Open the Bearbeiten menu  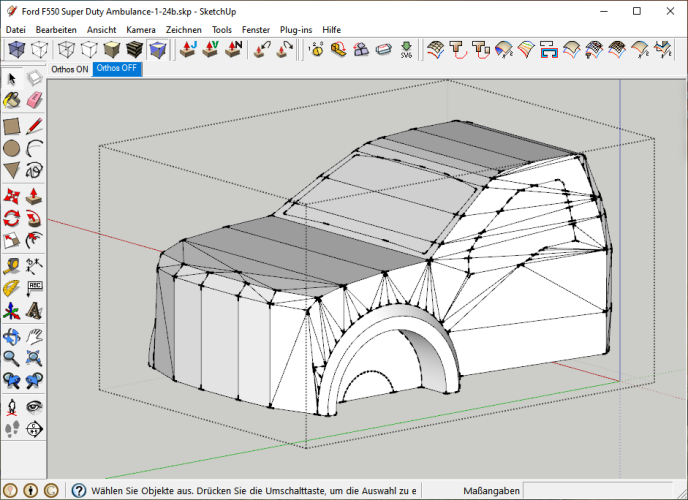click(56, 30)
